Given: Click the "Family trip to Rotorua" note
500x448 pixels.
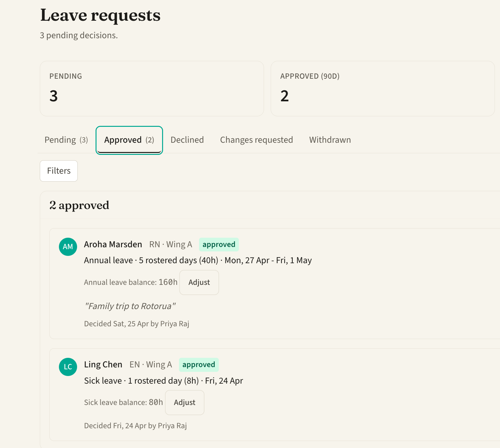Looking at the screenshot, I should [x=130, y=306].
